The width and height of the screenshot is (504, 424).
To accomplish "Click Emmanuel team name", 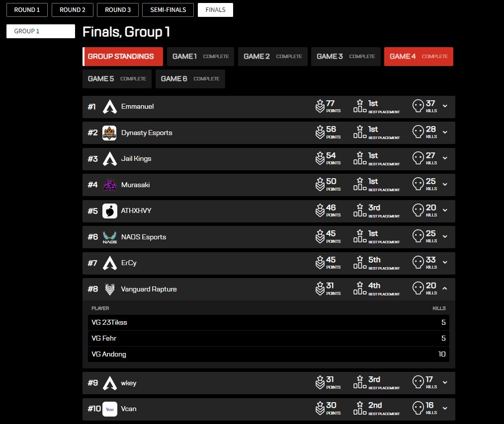I will point(137,107).
